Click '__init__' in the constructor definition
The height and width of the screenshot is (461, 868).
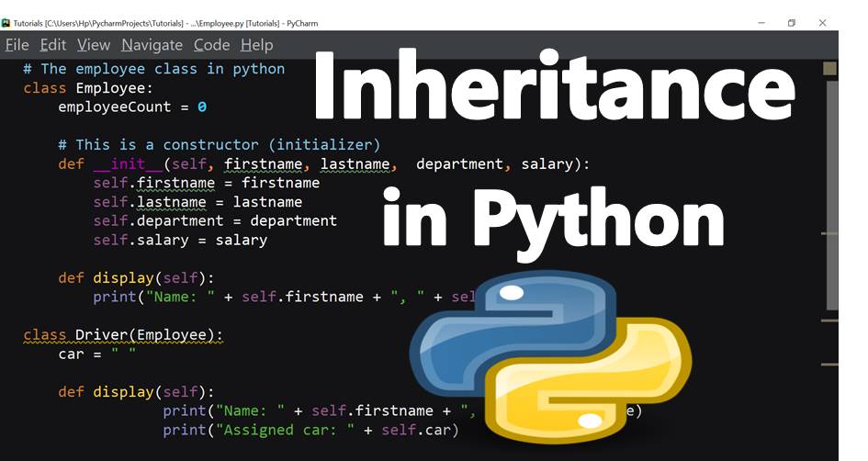(x=128, y=164)
